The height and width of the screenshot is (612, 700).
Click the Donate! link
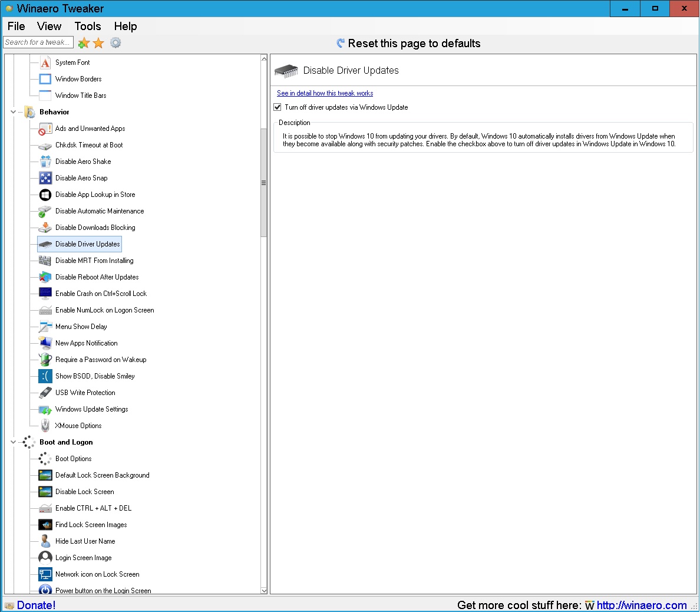(36, 606)
